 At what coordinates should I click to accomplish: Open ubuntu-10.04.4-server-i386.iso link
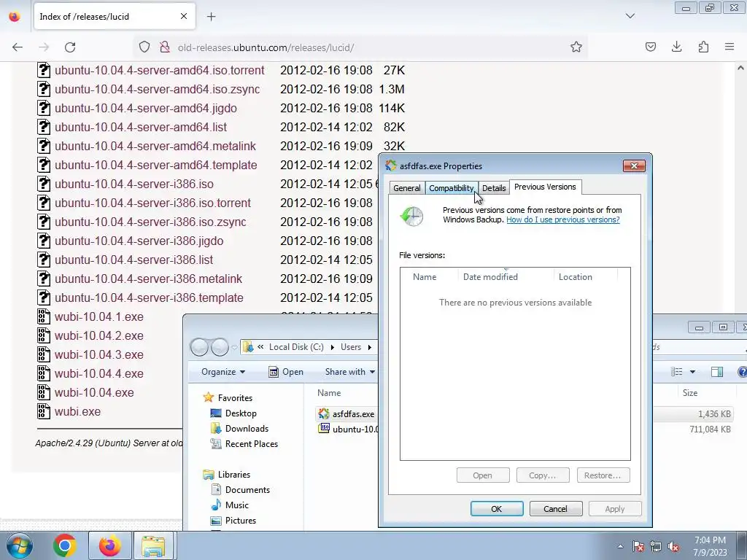point(134,184)
